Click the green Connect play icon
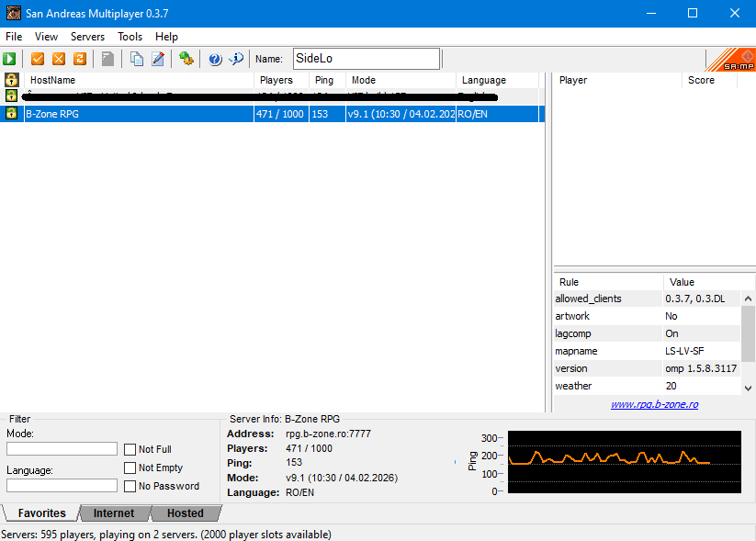This screenshot has height=541, width=756. click(x=10, y=59)
